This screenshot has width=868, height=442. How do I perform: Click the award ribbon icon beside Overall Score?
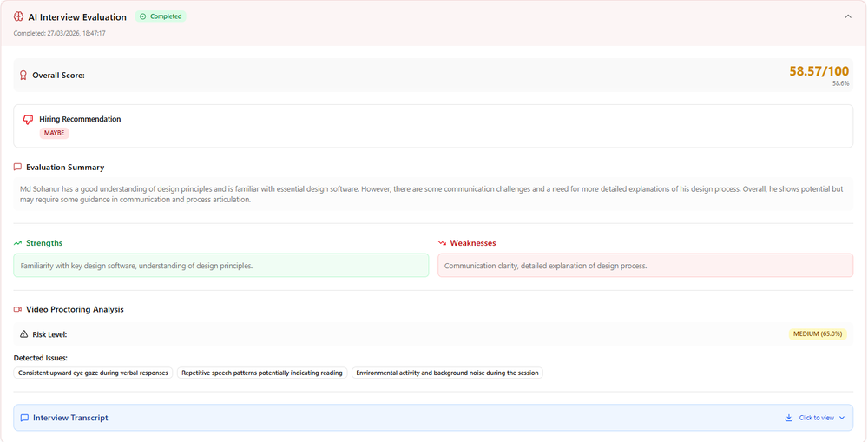[23, 75]
